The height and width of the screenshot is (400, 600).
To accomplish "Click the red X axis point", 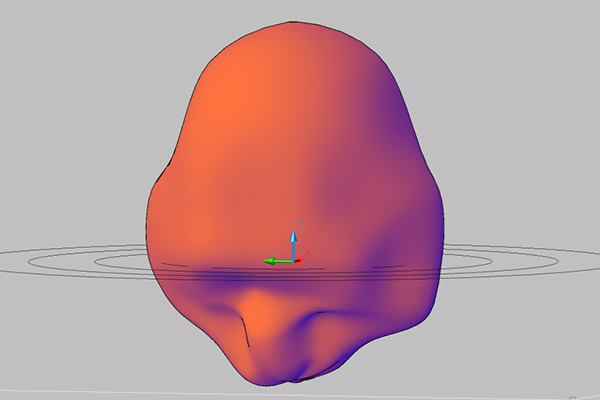I will pos(297,261).
